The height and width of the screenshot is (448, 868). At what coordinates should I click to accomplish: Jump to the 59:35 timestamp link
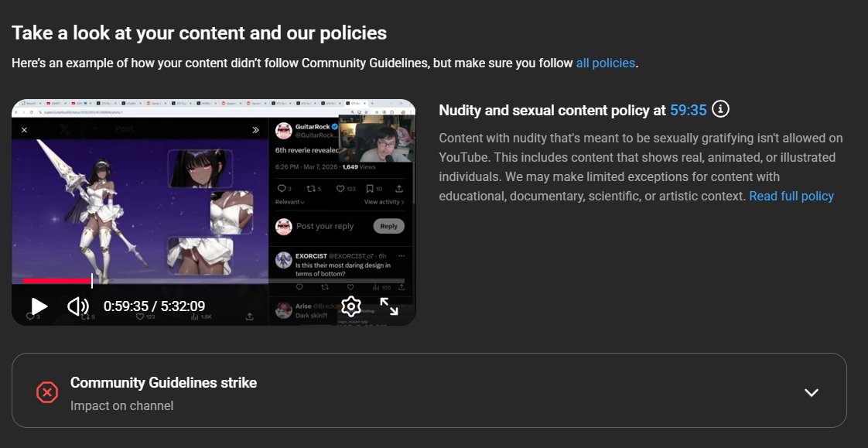point(688,110)
